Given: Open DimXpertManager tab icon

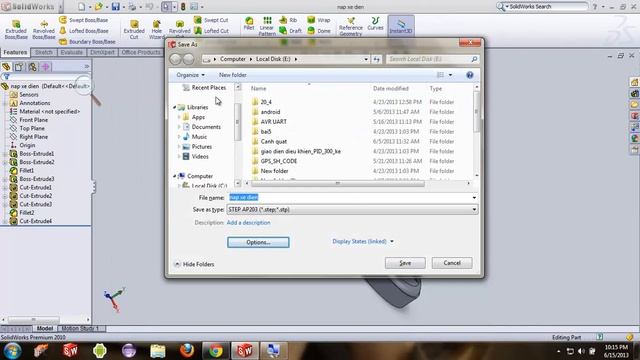Looking at the screenshot, I should (x=45, y=67).
